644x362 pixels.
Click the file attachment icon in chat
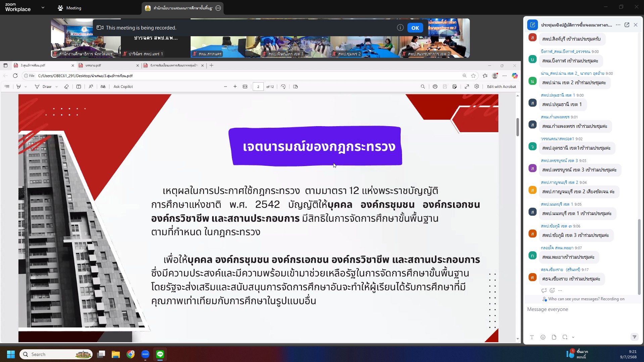click(554, 337)
